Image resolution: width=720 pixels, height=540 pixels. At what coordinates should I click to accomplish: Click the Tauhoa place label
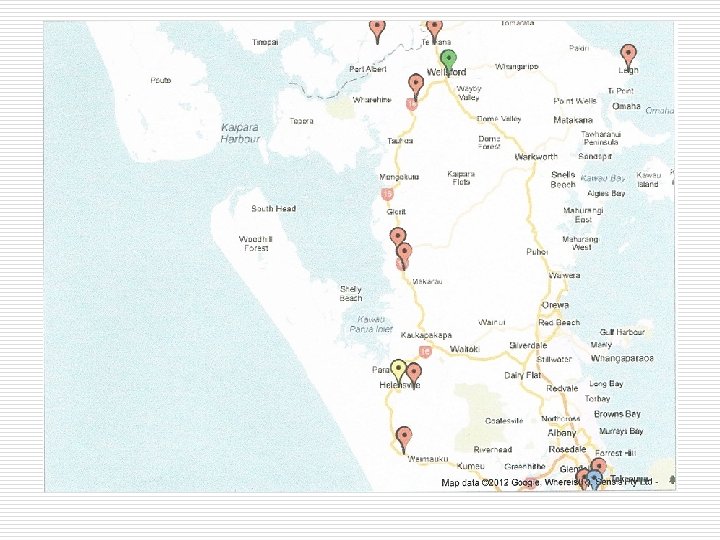(x=400, y=141)
